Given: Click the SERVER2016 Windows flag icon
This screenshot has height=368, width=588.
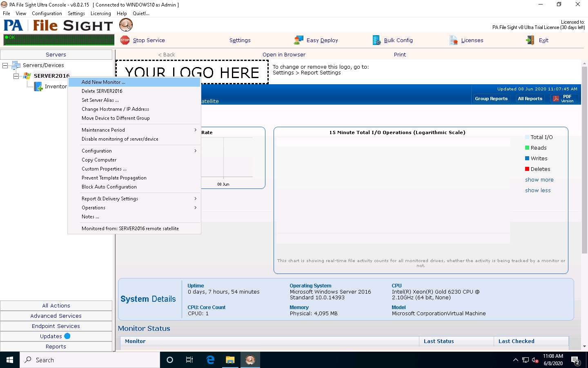Looking at the screenshot, I should point(27,76).
